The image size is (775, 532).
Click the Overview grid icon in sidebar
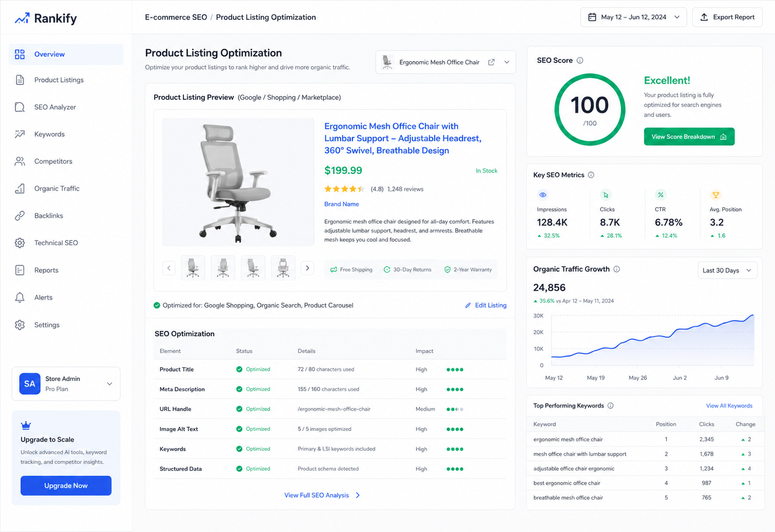pyautogui.click(x=19, y=54)
